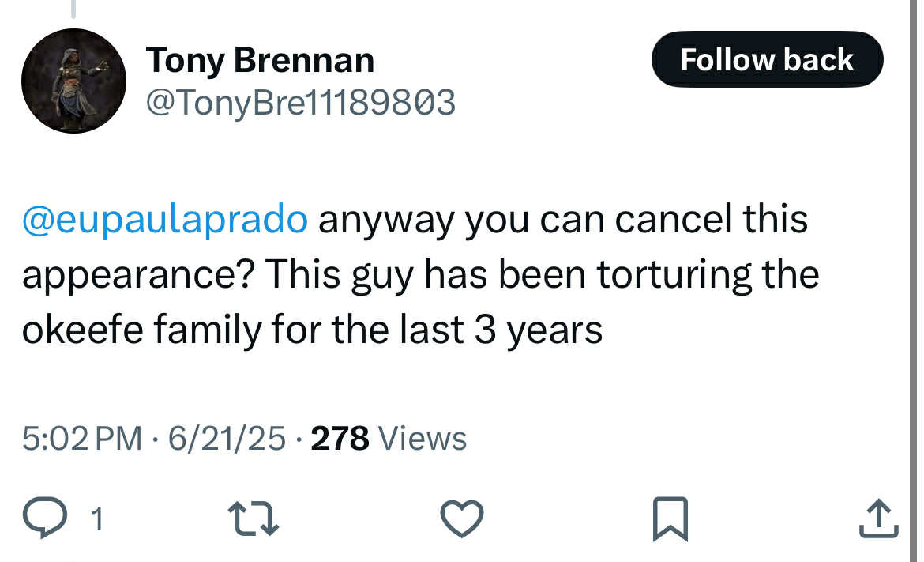Bookmark this tweet
This screenshot has width=924, height=562.
click(x=670, y=519)
